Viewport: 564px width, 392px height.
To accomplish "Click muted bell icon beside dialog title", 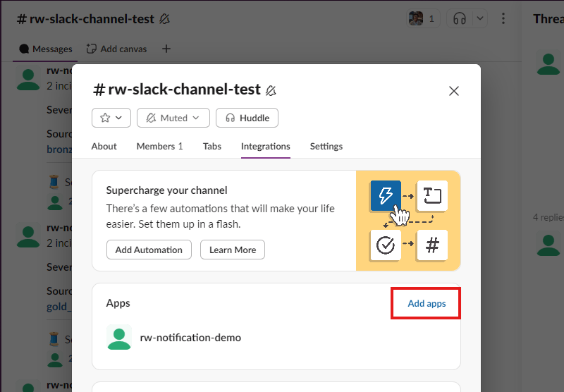I will click(271, 91).
